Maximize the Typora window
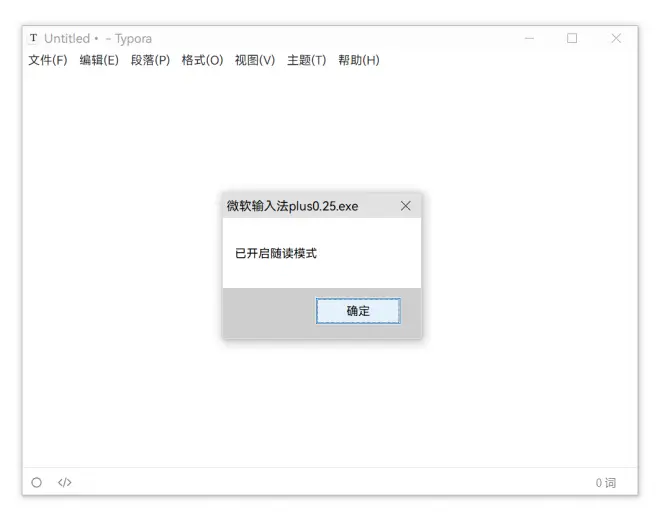The image size is (660, 514). click(x=572, y=38)
